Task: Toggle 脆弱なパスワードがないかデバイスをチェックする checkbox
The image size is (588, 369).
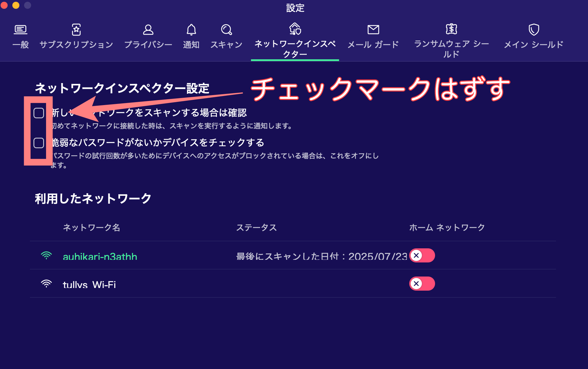Action: [x=39, y=143]
